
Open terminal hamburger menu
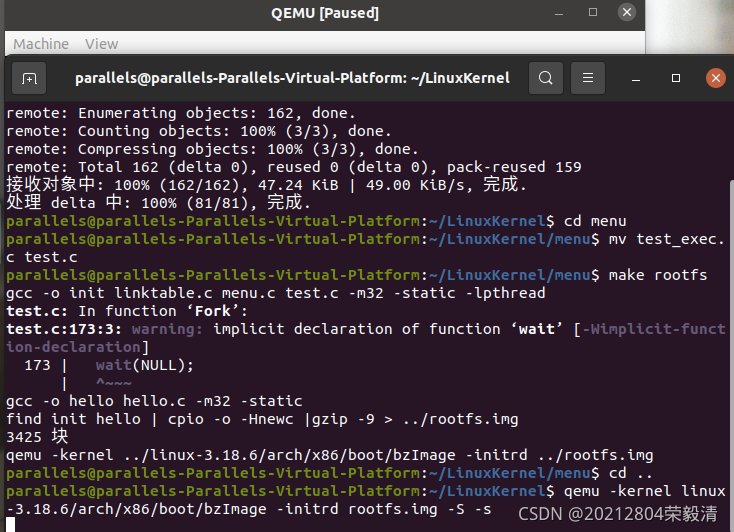click(x=588, y=78)
